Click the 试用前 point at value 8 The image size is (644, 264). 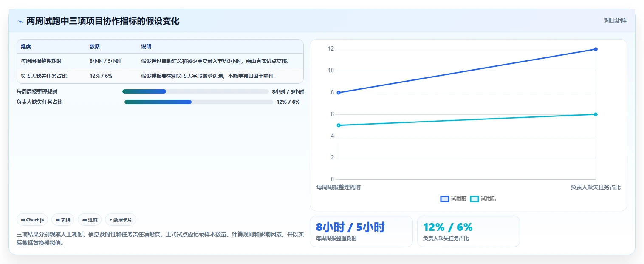339,93
